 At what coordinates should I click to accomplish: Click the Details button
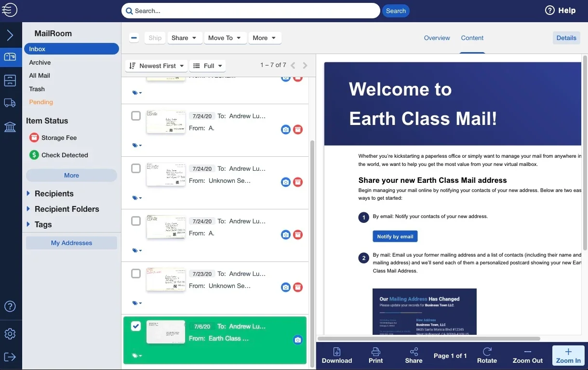tap(566, 38)
